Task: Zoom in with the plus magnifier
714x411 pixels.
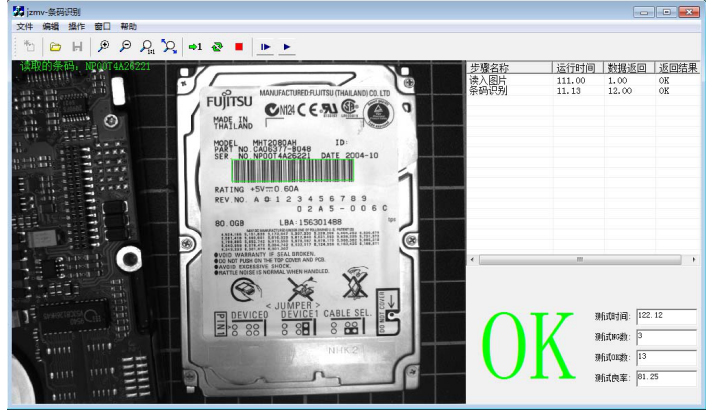Action: coord(104,46)
